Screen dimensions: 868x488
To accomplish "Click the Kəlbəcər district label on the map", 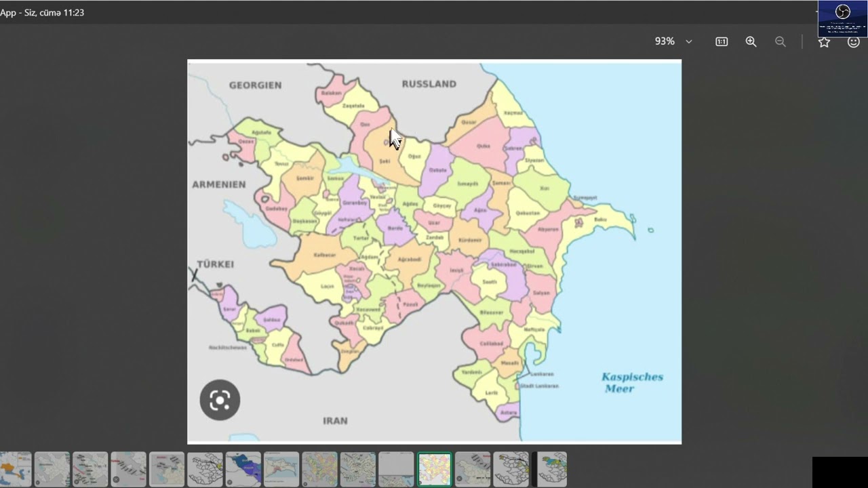I will point(325,256).
